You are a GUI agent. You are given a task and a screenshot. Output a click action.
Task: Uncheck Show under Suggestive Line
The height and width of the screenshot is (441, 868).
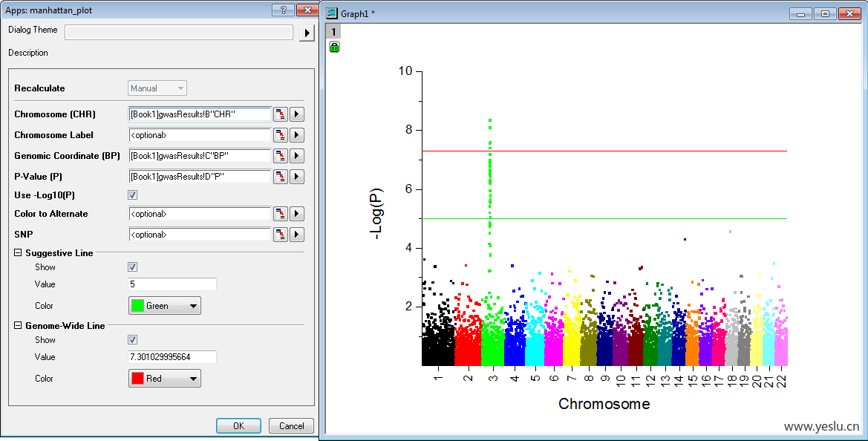pos(133,267)
